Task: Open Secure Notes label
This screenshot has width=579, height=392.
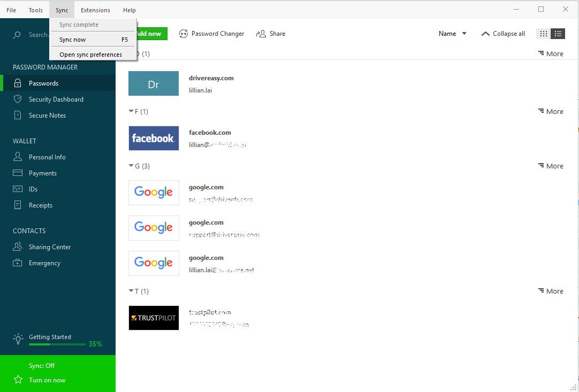Action: (47, 115)
